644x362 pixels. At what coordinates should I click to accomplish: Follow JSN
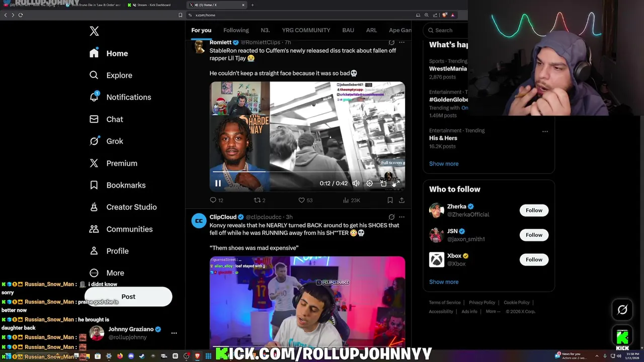pos(534,235)
